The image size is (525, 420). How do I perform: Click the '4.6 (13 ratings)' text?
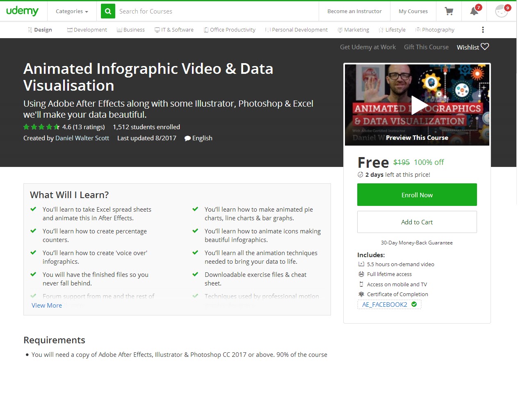pos(84,127)
